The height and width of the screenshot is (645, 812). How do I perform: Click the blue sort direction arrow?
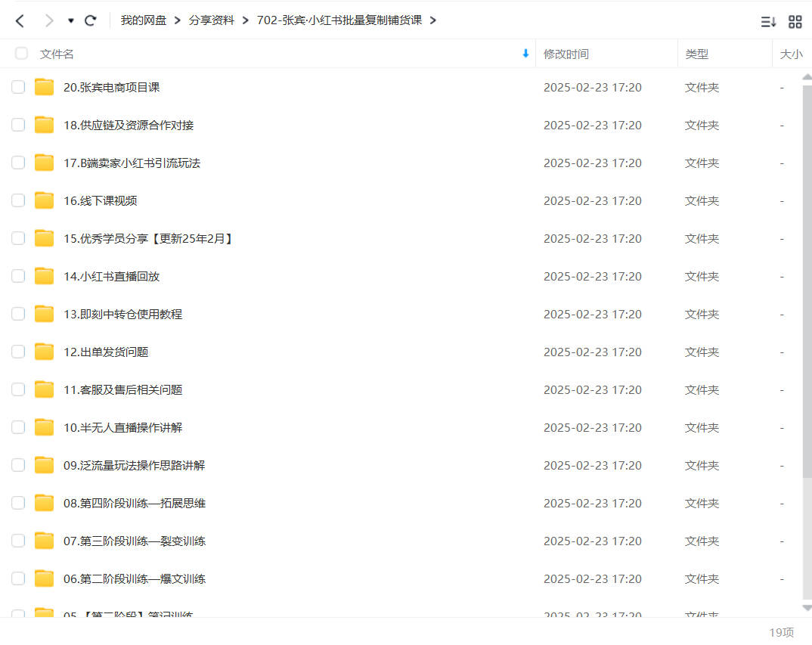coord(525,54)
